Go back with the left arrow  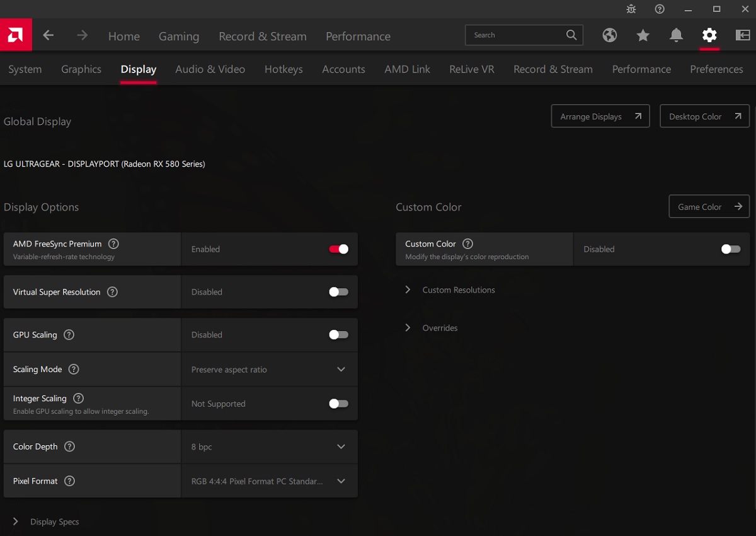pyautogui.click(x=49, y=35)
